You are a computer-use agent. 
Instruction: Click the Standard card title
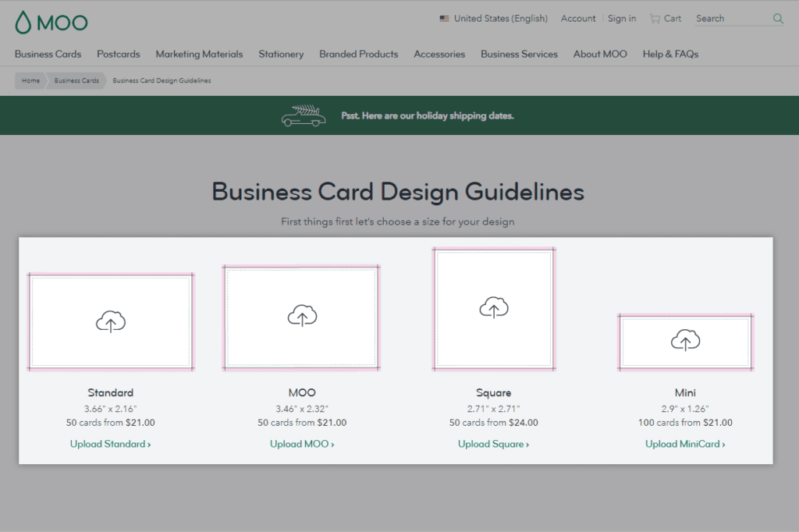tap(111, 392)
